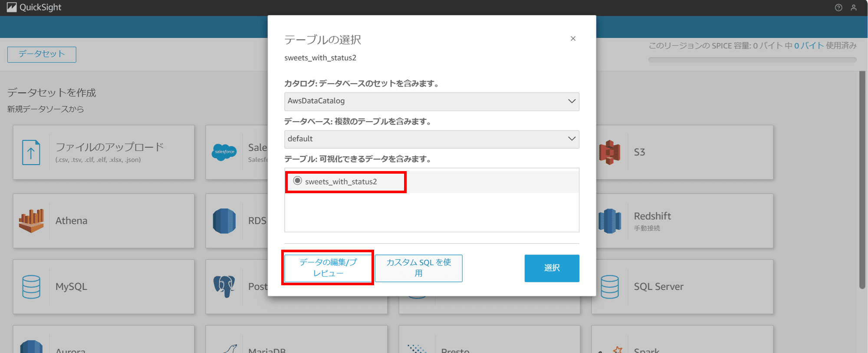The width and height of the screenshot is (868, 353).
Task: Click the QuickSight logo icon
Action: point(12,7)
